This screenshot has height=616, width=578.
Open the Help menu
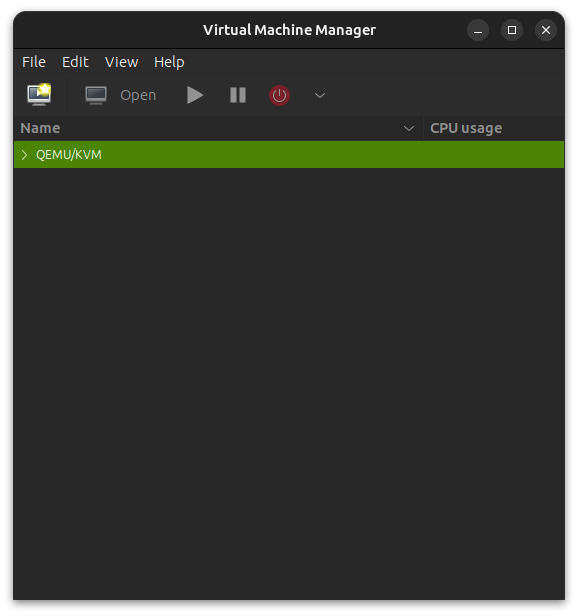[x=169, y=62]
